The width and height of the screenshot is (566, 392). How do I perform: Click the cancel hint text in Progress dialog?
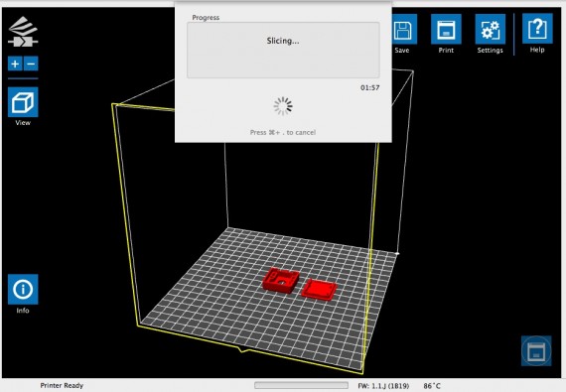(x=283, y=132)
